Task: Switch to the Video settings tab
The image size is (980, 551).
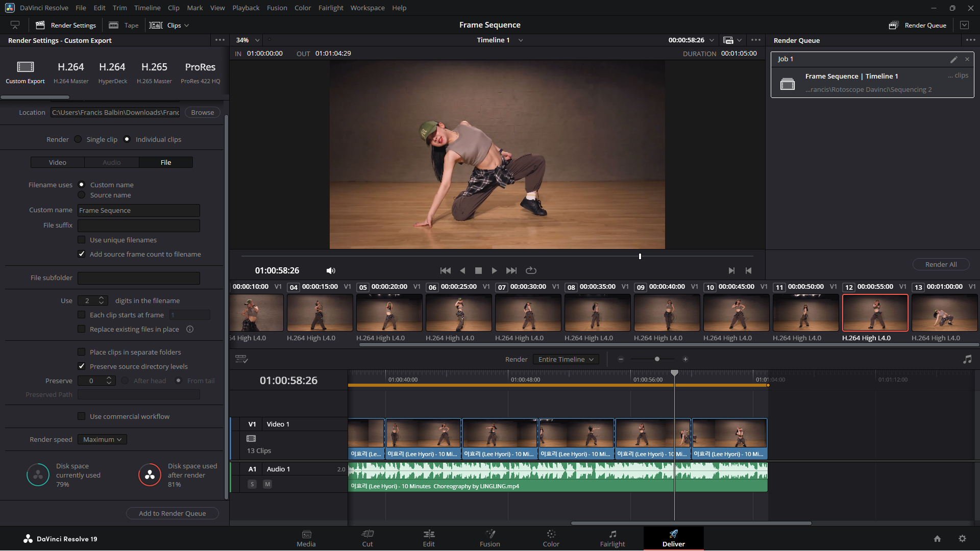Action: (x=58, y=162)
